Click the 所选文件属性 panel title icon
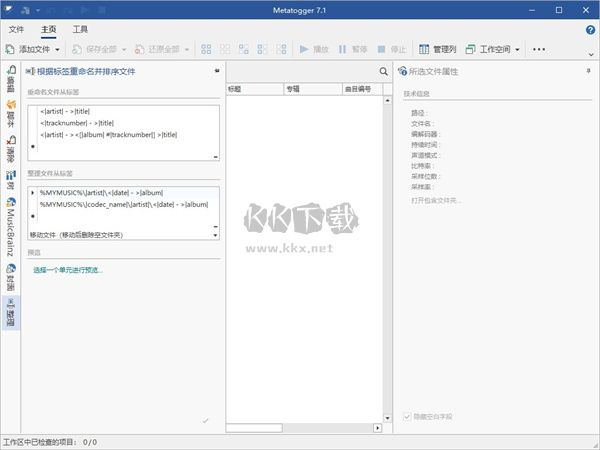 (402, 71)
